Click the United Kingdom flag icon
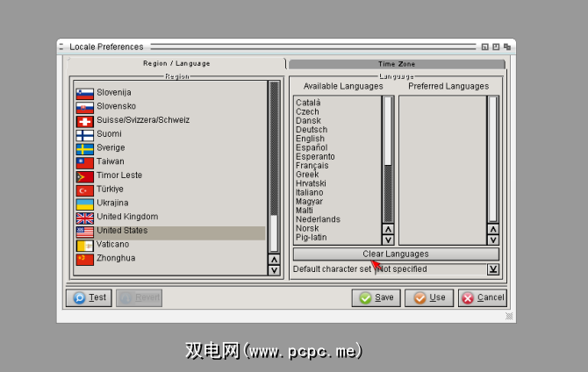Viewport: 588px width, 372px height. coord(85,218)
